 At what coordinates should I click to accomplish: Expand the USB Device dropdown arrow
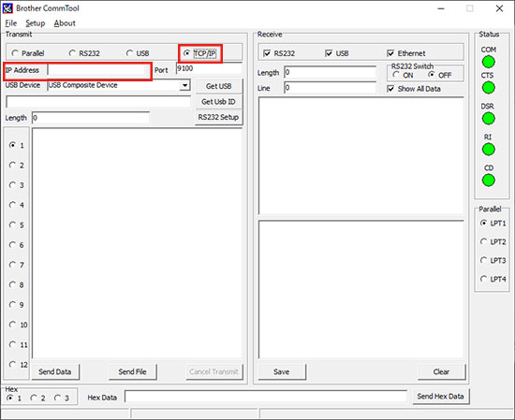point(184,85)
